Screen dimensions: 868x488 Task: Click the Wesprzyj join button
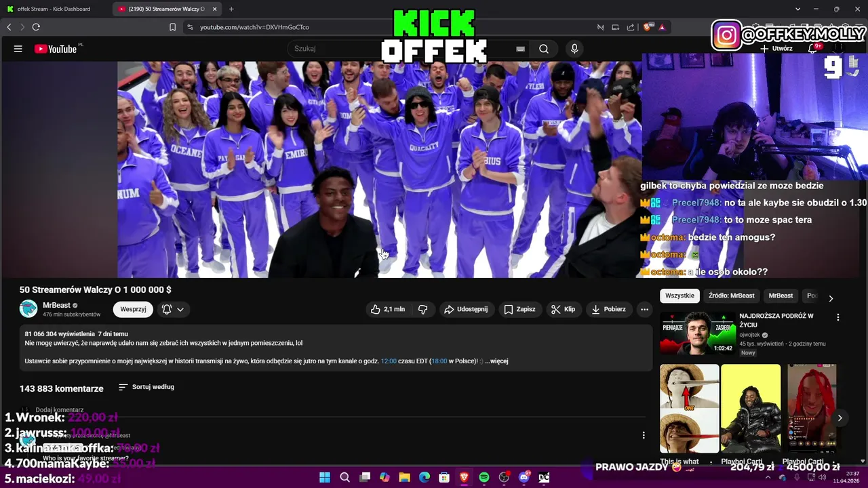[133, 309]
